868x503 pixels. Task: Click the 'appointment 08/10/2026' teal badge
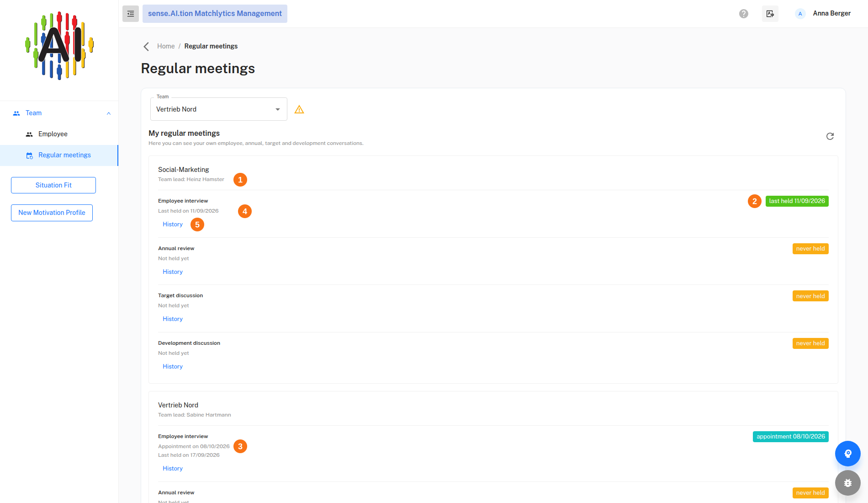(791, 437)
